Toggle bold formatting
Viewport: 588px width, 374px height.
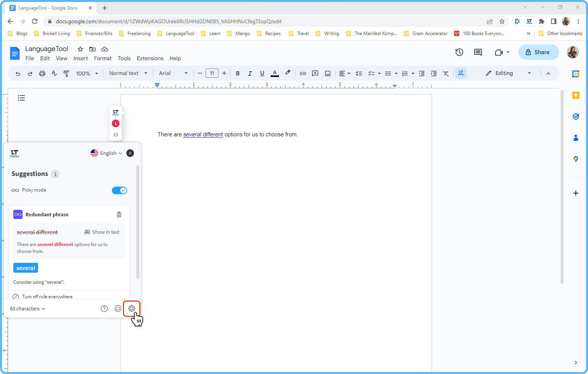point(238,74)
